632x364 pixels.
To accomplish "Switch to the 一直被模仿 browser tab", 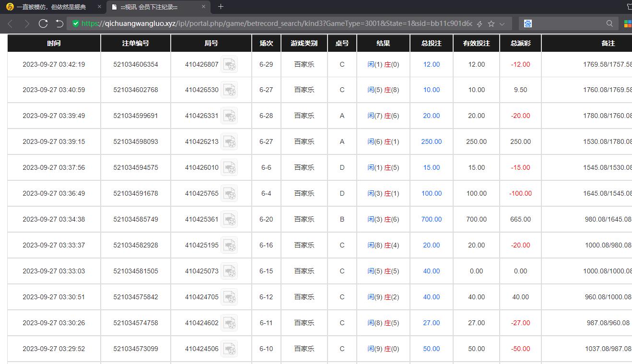I will click(52, 7).
